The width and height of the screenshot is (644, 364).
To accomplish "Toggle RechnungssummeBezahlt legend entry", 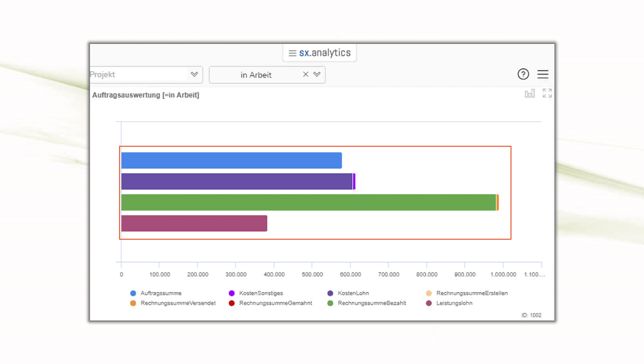I will [x=371, y=303].
